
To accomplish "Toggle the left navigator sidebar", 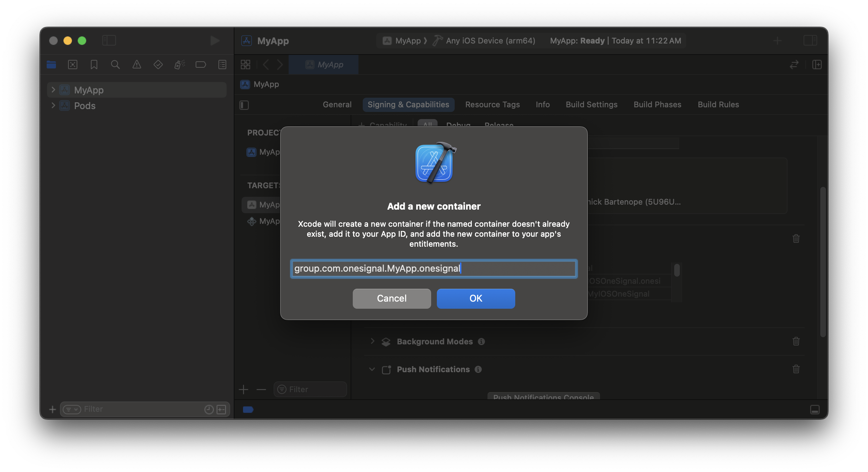I will 109,40.
